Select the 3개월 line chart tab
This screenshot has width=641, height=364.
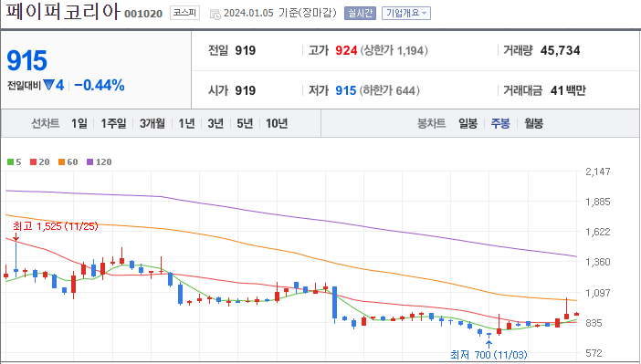tap(152, 123)
